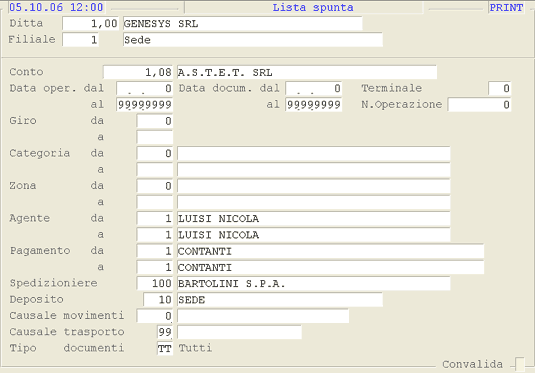Click the Data oper. dal date field
Screen dimensions: 535x373
[x=144, y=88]
